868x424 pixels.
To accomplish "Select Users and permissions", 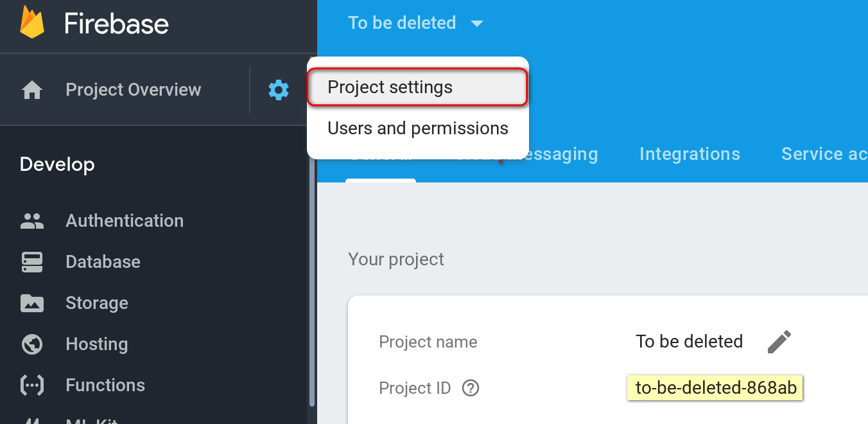I will tap(417, 128).
